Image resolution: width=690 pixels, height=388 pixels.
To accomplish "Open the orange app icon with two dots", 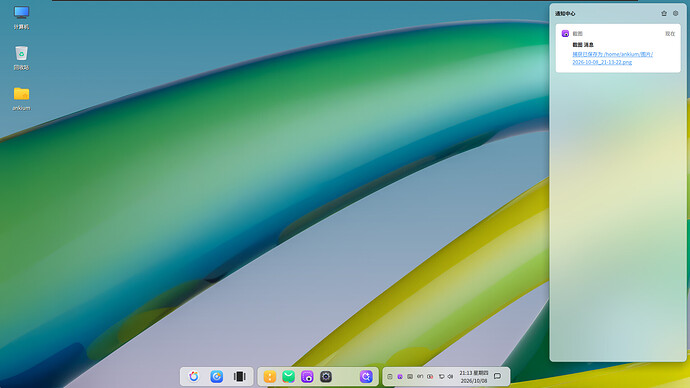I will [x=270, y=376].
